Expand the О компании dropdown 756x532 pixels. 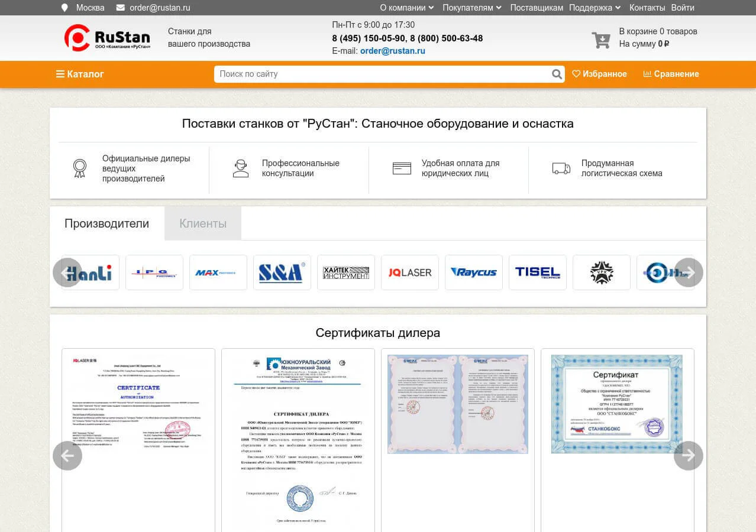406,8
